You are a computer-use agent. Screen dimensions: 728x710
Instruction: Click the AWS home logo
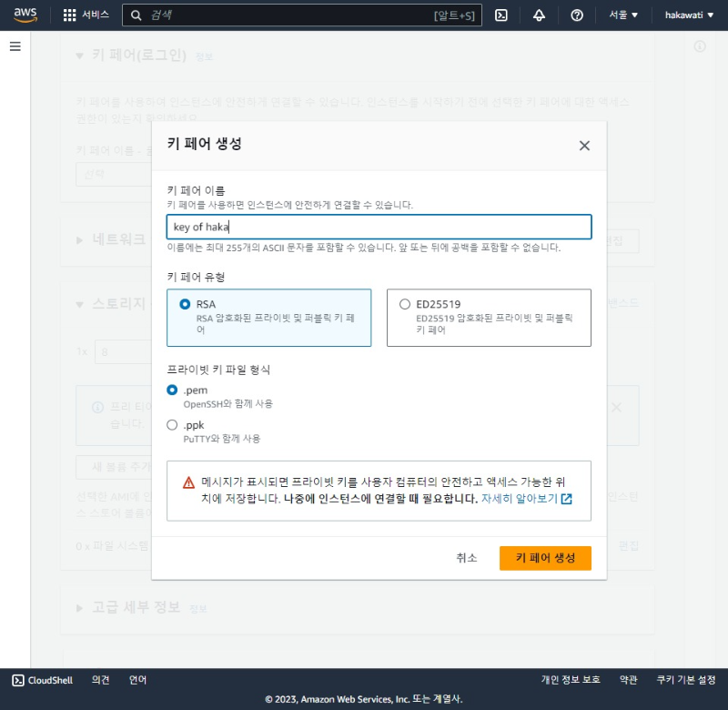[x=23, y=15]
